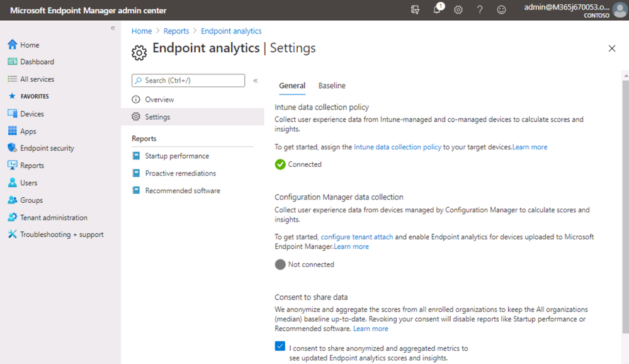
Task: Click the admin@M365j670053 account name
Action: [567, 7]
